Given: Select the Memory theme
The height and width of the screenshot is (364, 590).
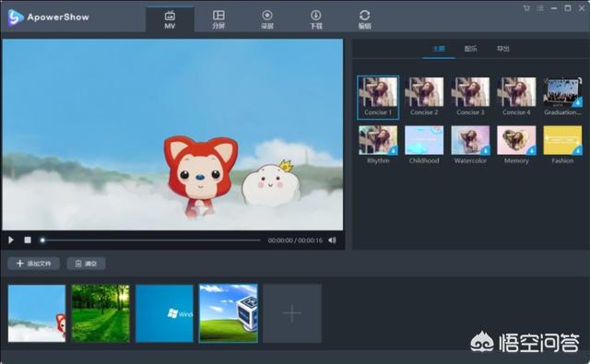Looking at the screenshot, I should point(516,145).
